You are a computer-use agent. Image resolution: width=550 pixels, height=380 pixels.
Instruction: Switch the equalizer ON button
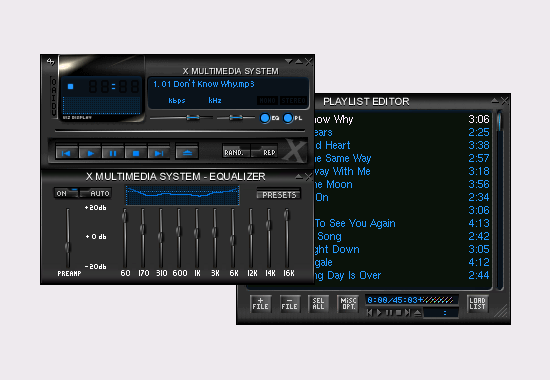(66, 193)
